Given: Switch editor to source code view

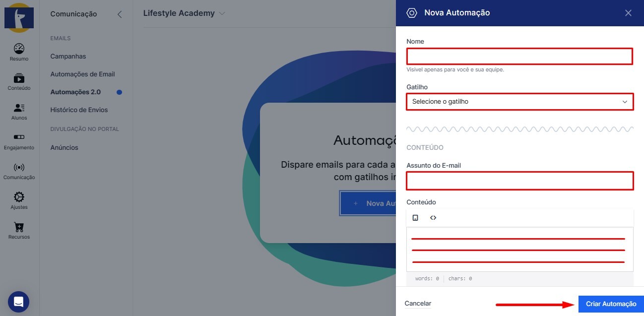Looking at the screenshot, I should click(433, 218).
